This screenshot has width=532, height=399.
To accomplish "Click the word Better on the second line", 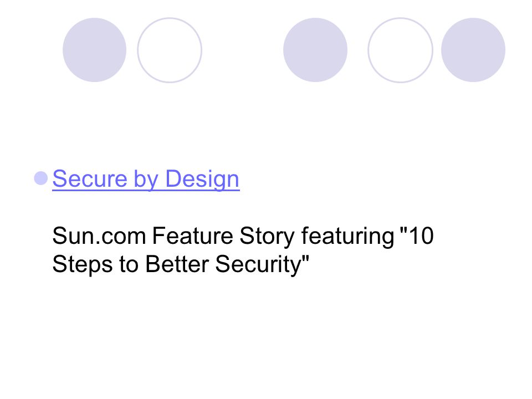I will coord(177,264).
